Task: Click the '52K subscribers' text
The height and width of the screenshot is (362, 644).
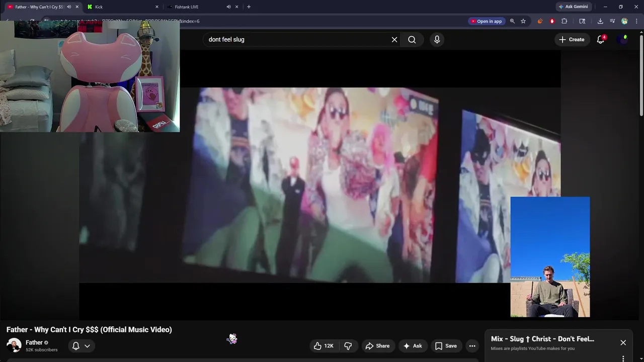Action: [x=42, y=350]
